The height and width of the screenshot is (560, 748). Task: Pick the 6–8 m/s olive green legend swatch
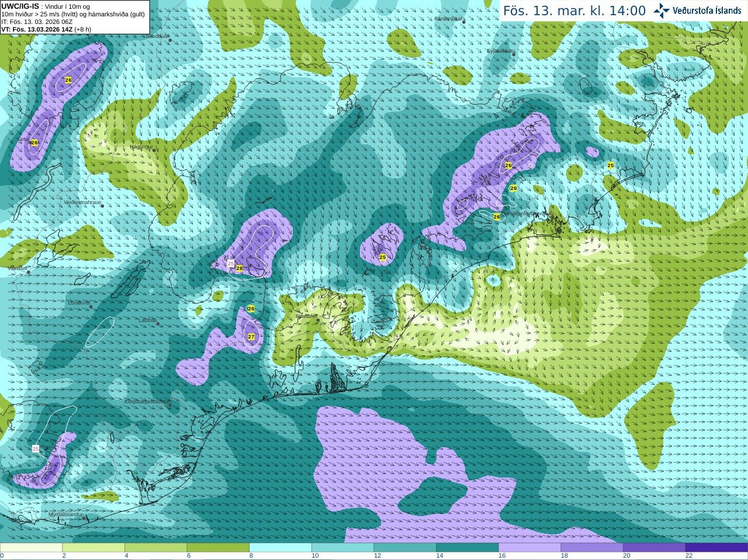coord(218,548)
